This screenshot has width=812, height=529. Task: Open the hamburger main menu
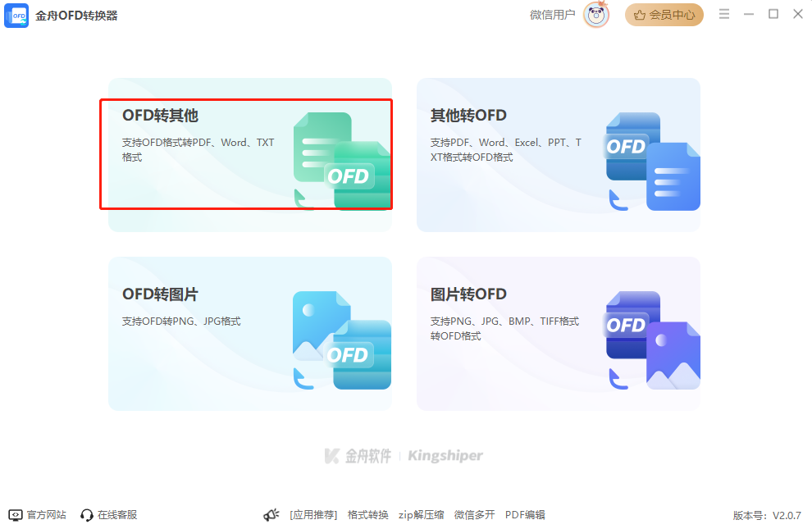(724, 14)
